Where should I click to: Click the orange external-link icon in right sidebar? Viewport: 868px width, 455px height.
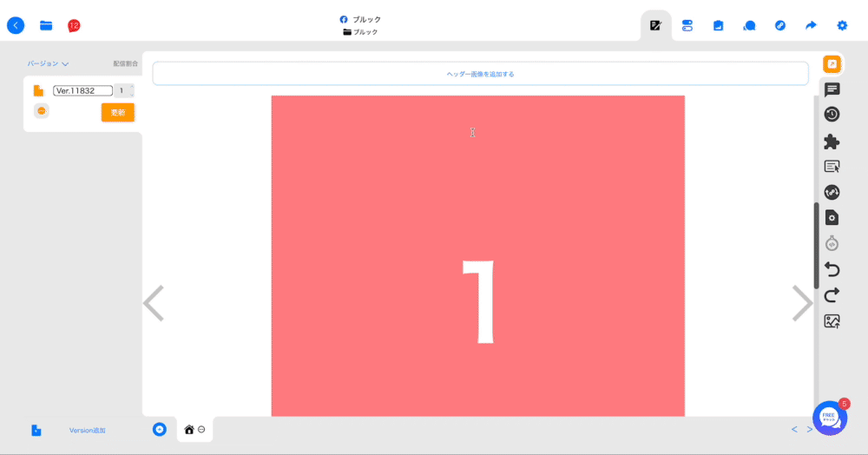832,64
